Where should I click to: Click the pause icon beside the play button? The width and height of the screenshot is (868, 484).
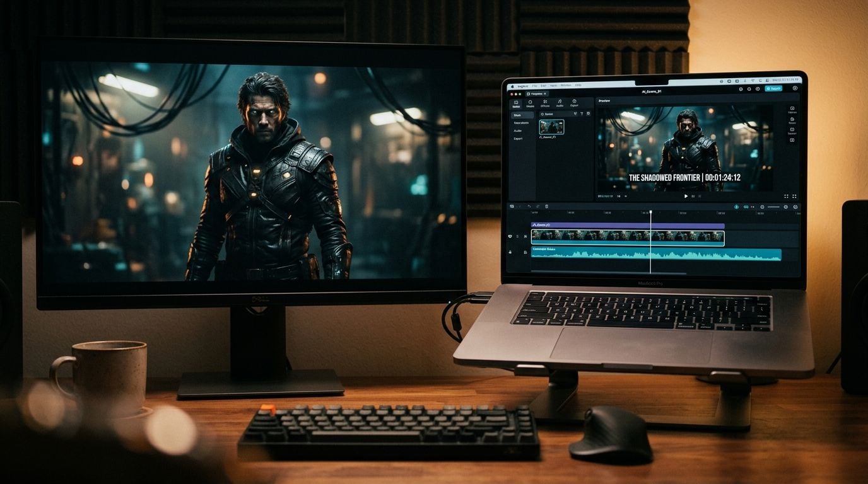[x=693, y=196]
